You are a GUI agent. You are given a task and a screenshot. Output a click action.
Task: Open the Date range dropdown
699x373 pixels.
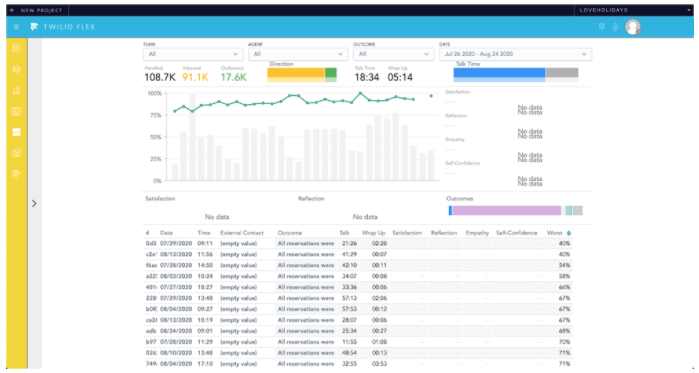point(516,54)
